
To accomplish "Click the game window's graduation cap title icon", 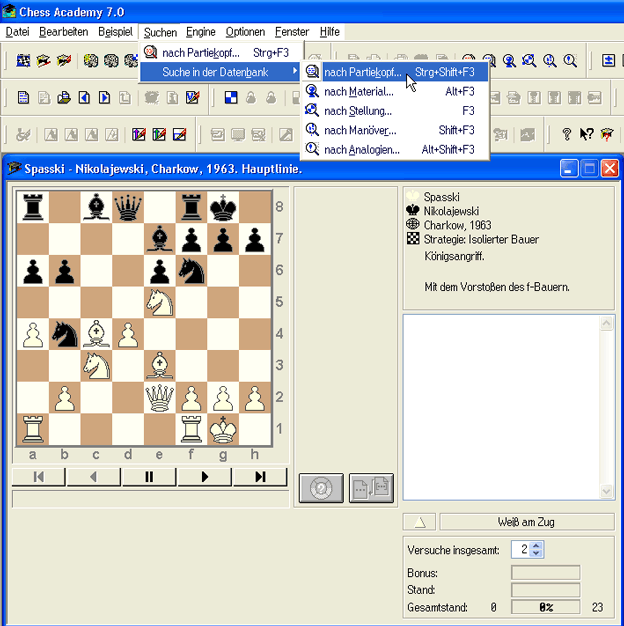I will pyautogui.click(x=14, y=168).
